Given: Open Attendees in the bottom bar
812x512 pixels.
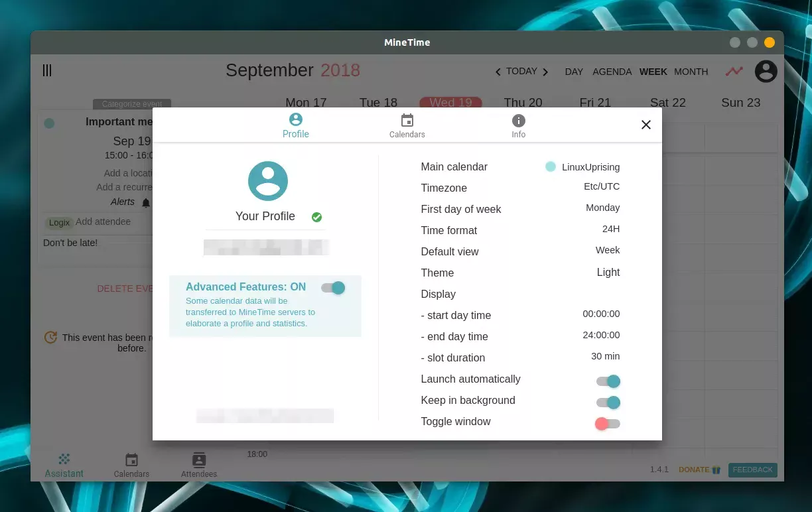Looking at the screenshot, I should coord(199,466).
